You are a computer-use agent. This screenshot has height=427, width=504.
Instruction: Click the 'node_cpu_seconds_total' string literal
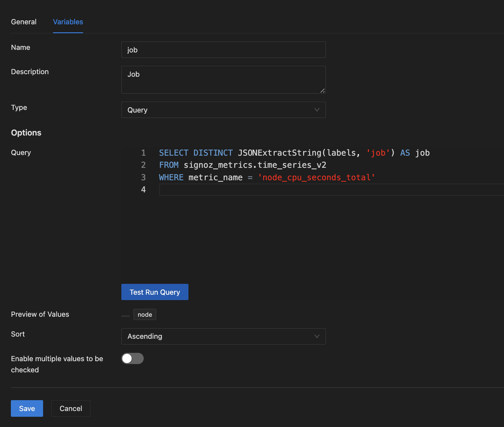click(317, 177)
